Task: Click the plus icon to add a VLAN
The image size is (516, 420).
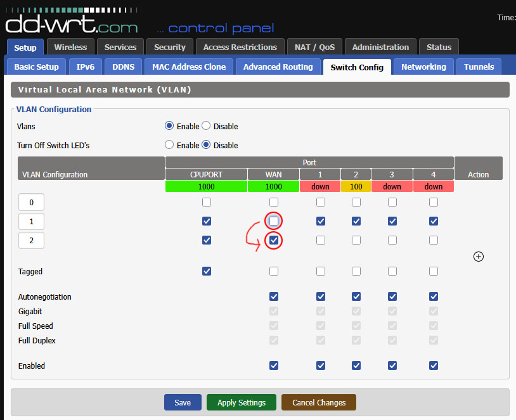Action: click(x=479, y=257)
